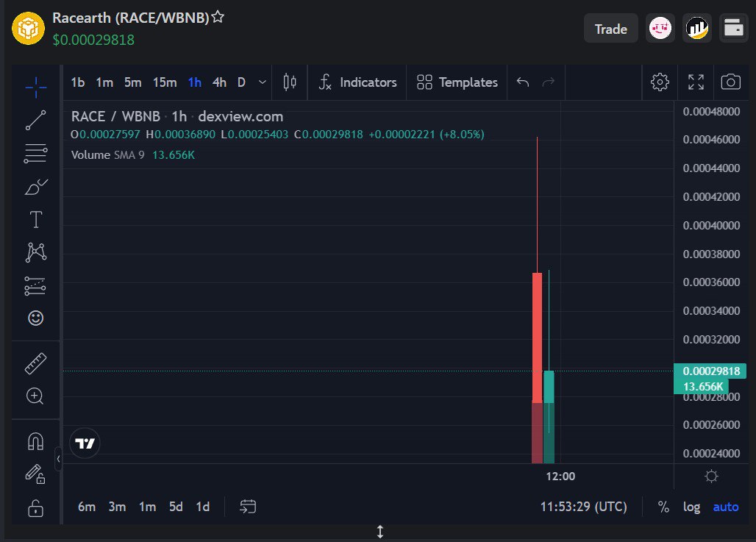
Task: Open price scale settings sun icon
Action: [x=711, y=477]
